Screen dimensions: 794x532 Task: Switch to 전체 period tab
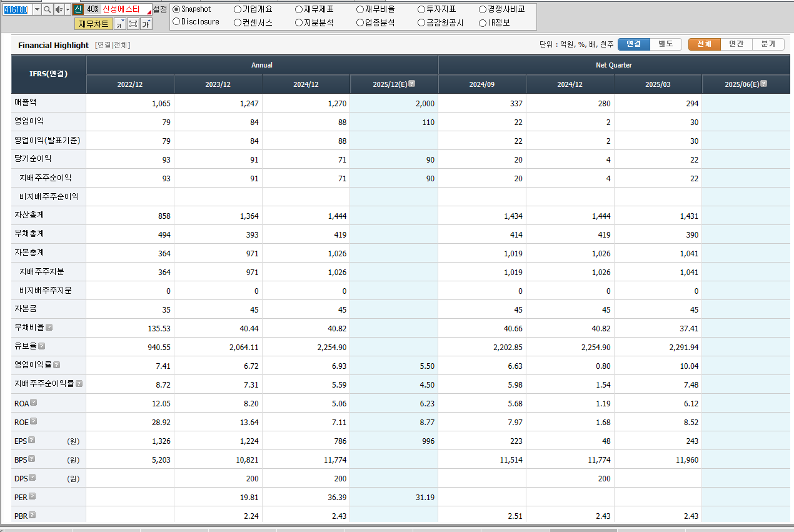click(705, 44)
